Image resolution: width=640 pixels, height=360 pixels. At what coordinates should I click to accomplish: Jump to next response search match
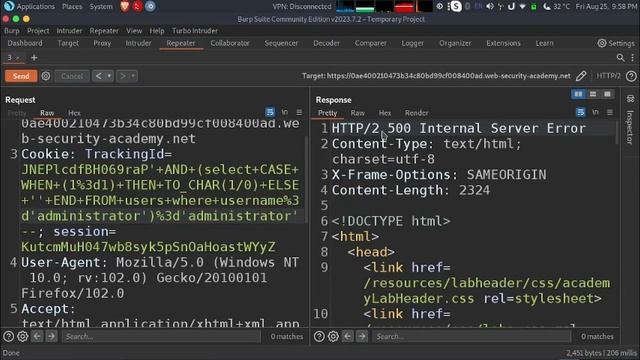362,336
